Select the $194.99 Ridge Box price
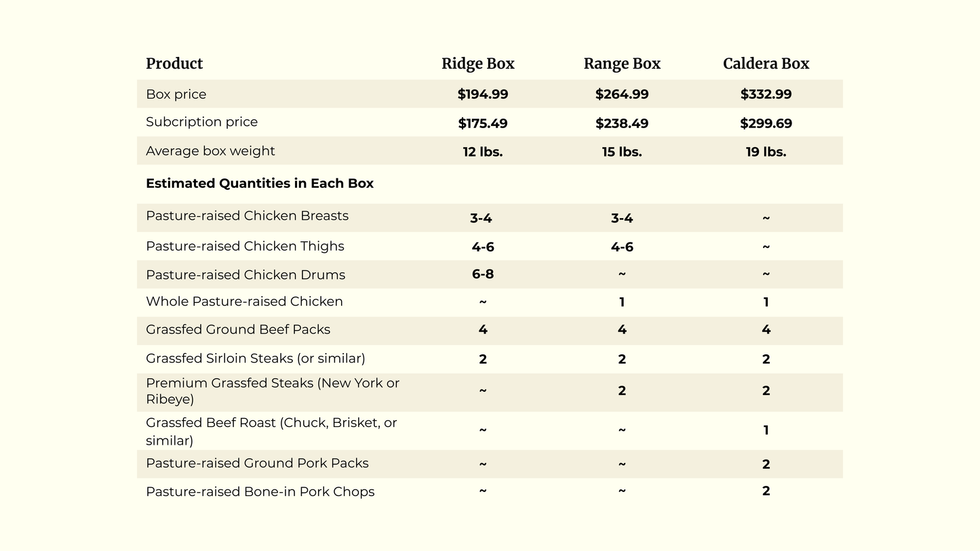This screenshot has height=551, width=980. [482, 94]
